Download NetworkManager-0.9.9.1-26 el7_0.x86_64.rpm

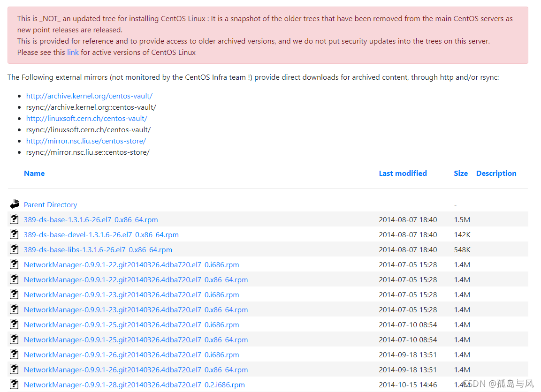tap(136, 369)
